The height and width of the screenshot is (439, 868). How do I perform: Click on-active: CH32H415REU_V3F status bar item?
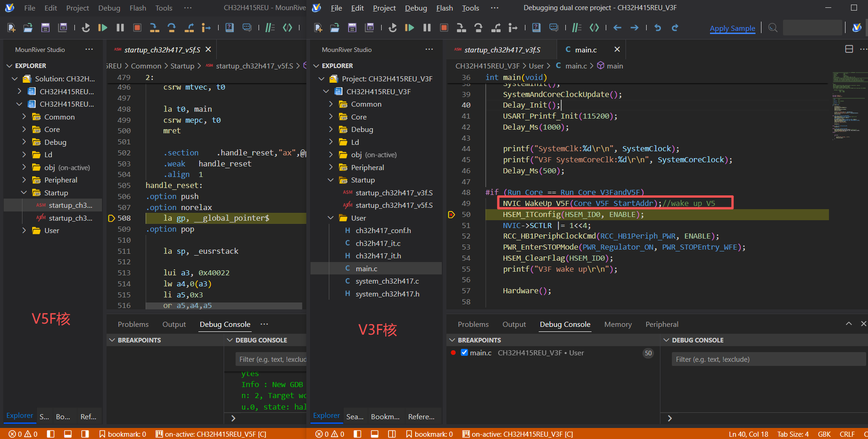click(x=518, y=434)
